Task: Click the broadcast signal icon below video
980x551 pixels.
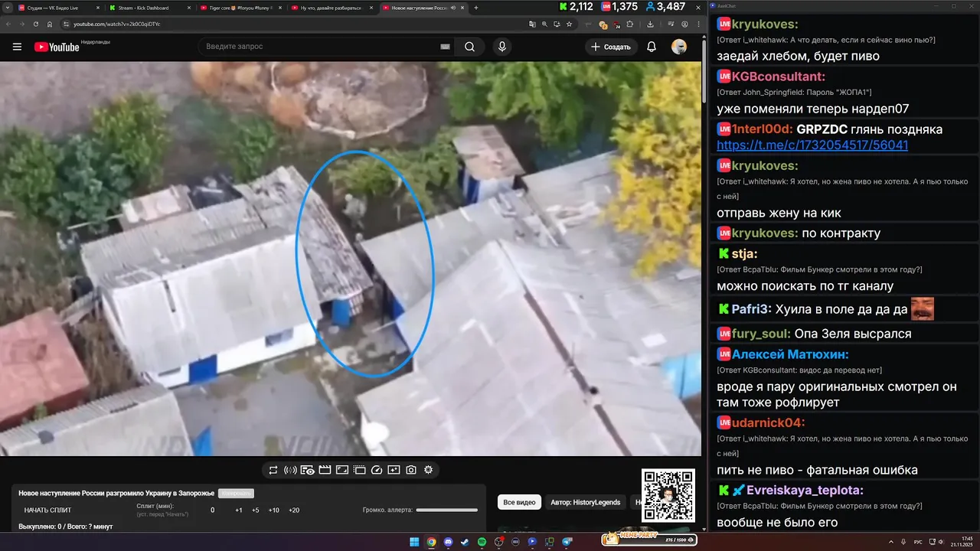Action: pos(290,470)
